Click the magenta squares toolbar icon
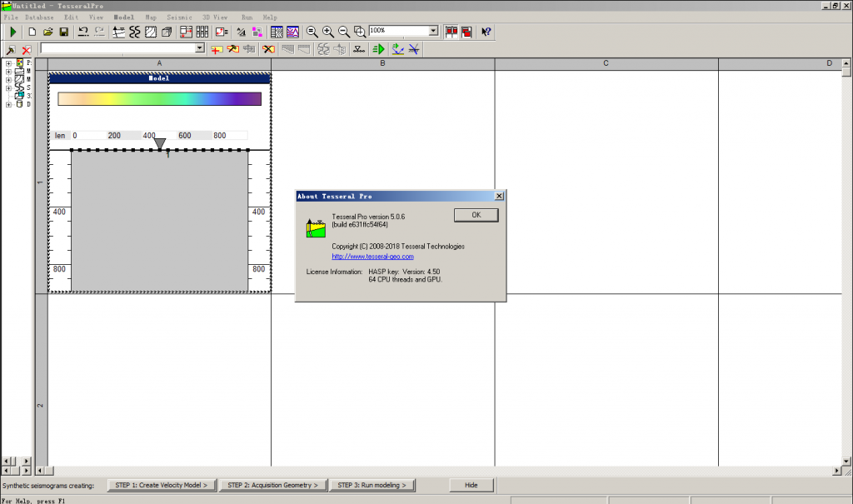The image size is (853, 504). tap(257, 32)
